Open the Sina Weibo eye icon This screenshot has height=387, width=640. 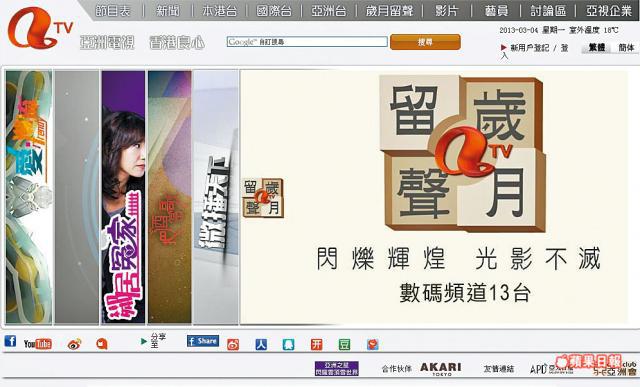pos(74,344)
